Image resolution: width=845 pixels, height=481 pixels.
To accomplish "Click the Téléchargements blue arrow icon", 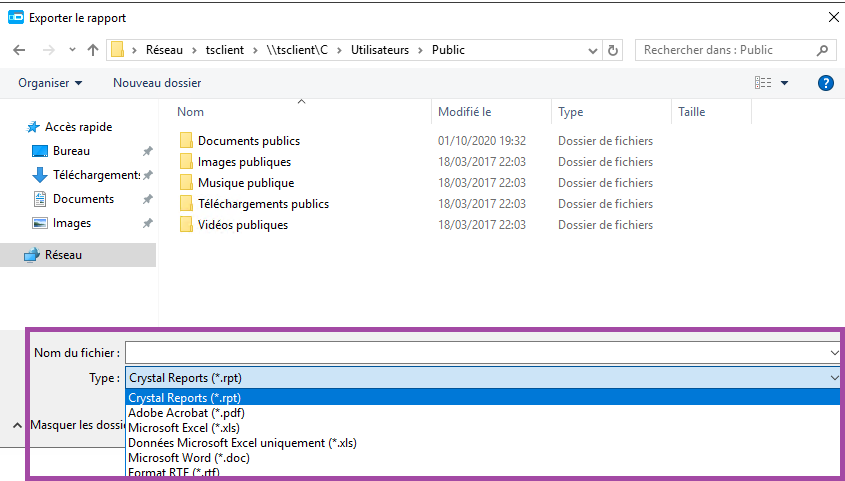I will click(40, 175).
